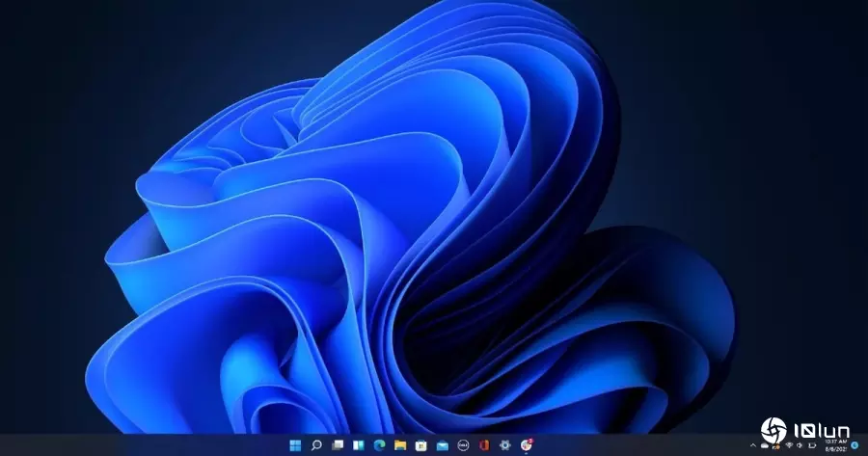Viewport: 868px width, 456px height.
Task: Open the Widgets panel icon
Action: pos(358,445)
